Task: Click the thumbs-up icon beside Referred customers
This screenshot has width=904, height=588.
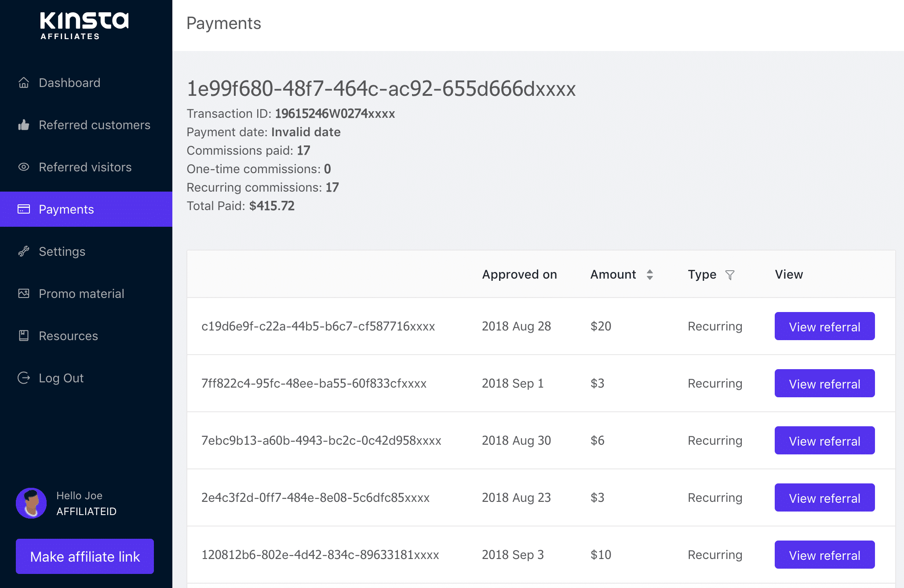Action: coord(24,125)
